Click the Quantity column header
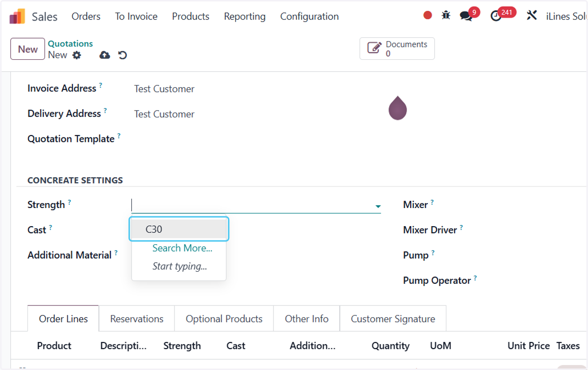 tap(391, 346)
